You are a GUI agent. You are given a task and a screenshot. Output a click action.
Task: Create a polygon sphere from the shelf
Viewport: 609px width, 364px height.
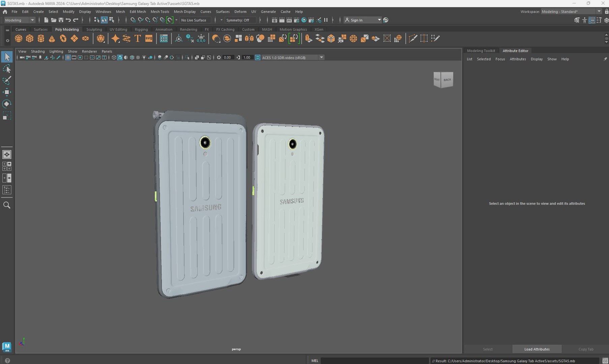pyautogui.click(x=19, y=38)
